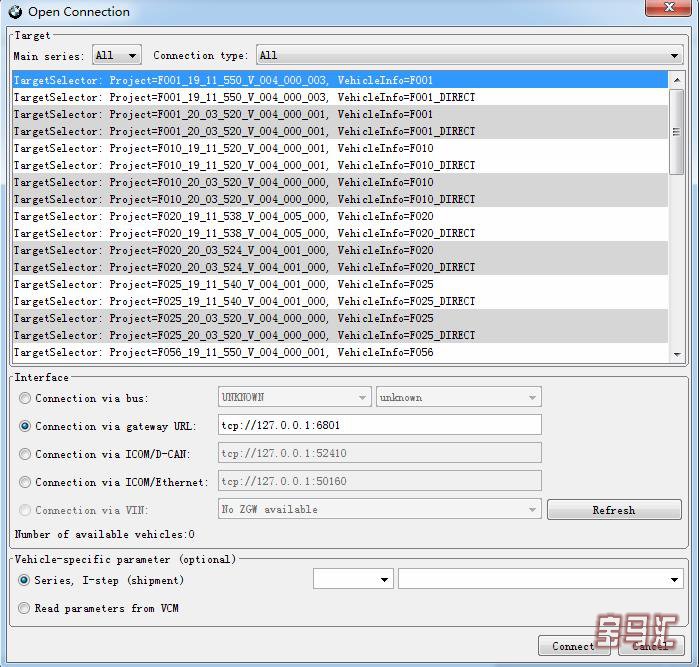Select F010_20_03_520 target with VehicleInfo=F010
This screenshot has height=667, width=699.
340,182
